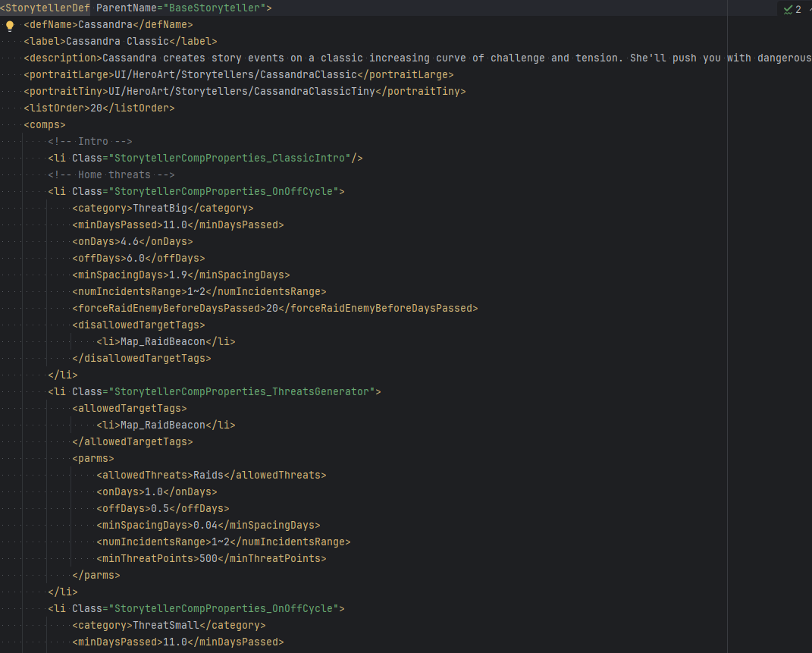Open the inspections checkmark widget showing 2
This screenshot has width=812, height=653.
(x=792, y=9)
